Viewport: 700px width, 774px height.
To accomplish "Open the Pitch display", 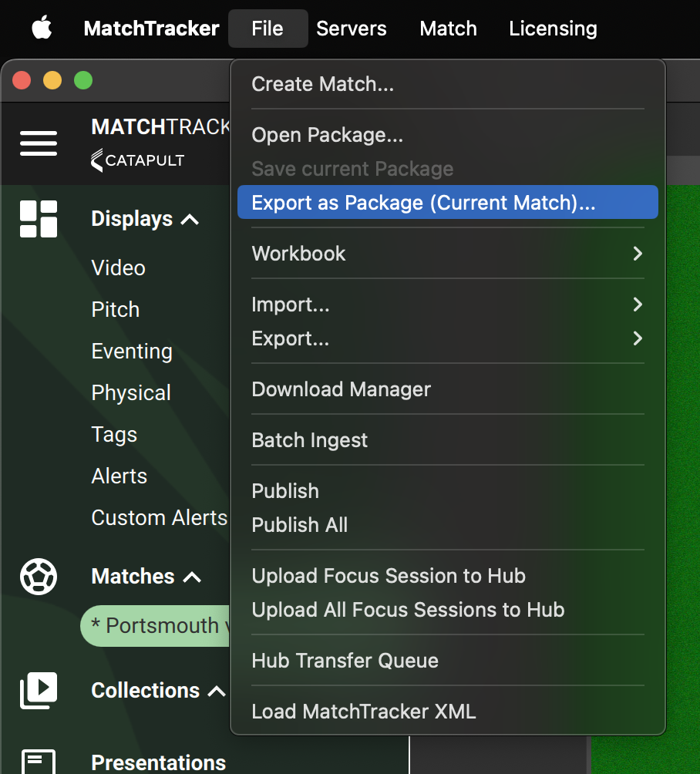I will tap(116, 309).
